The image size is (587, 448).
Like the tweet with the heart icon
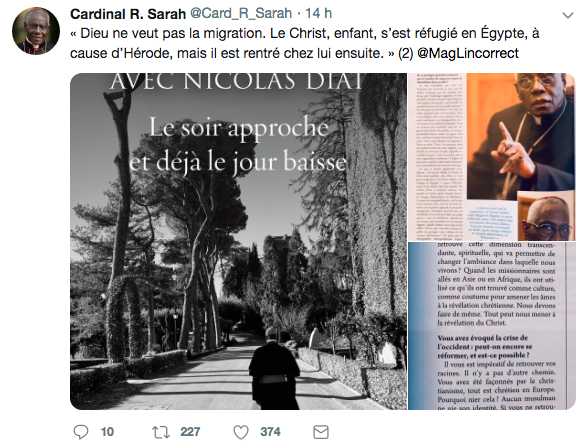click(241, 432)
